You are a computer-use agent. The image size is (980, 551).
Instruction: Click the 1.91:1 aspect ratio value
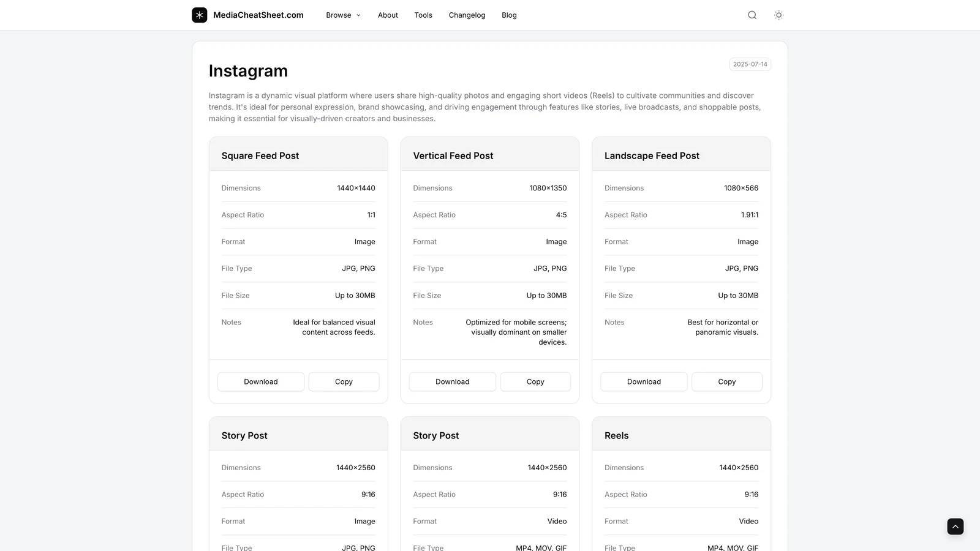pos(750,215)
